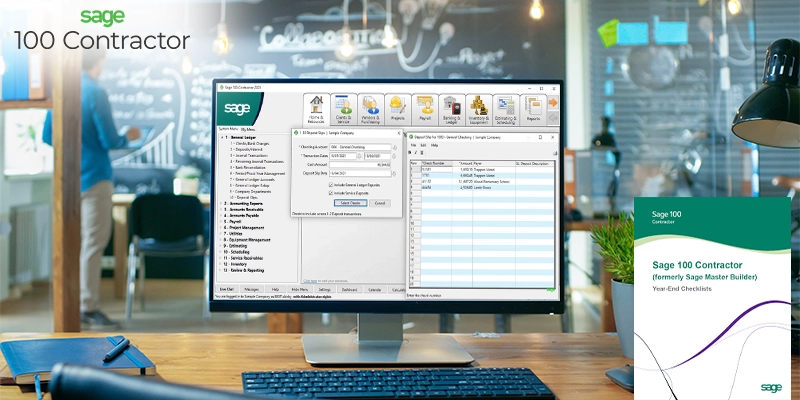This screenshot has width=800, height=400.
Task: Click the Settings button in bottom bar
Action: (324, 289)
